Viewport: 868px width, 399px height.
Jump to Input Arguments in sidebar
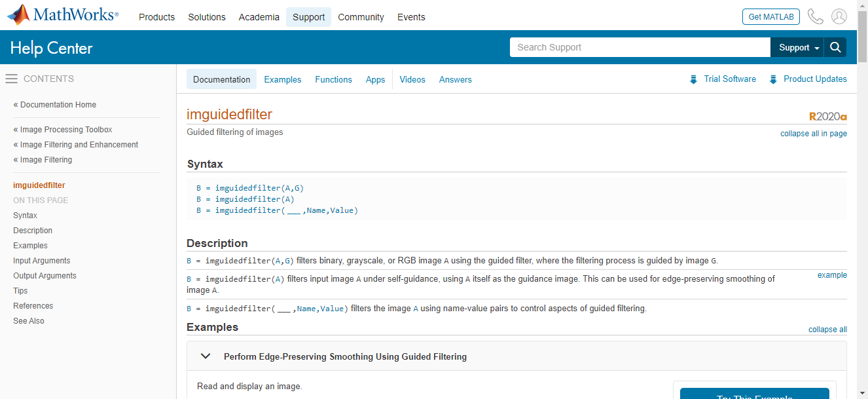coord(42,261)
